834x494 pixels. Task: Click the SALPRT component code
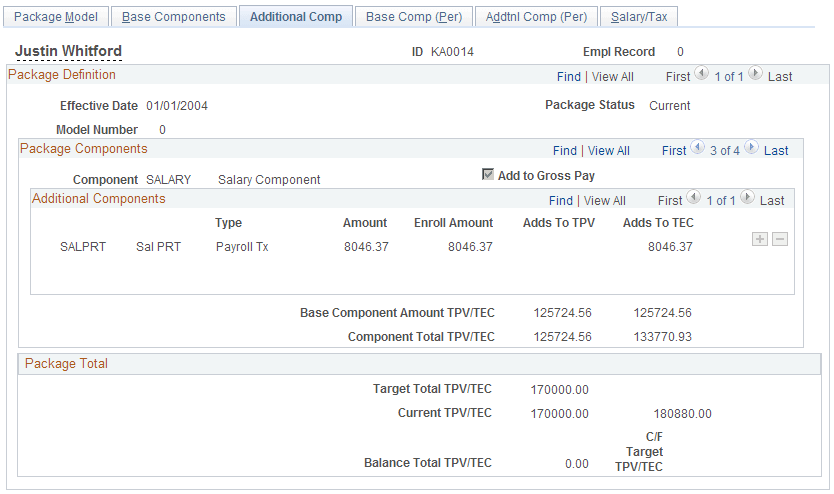[83, 247]
